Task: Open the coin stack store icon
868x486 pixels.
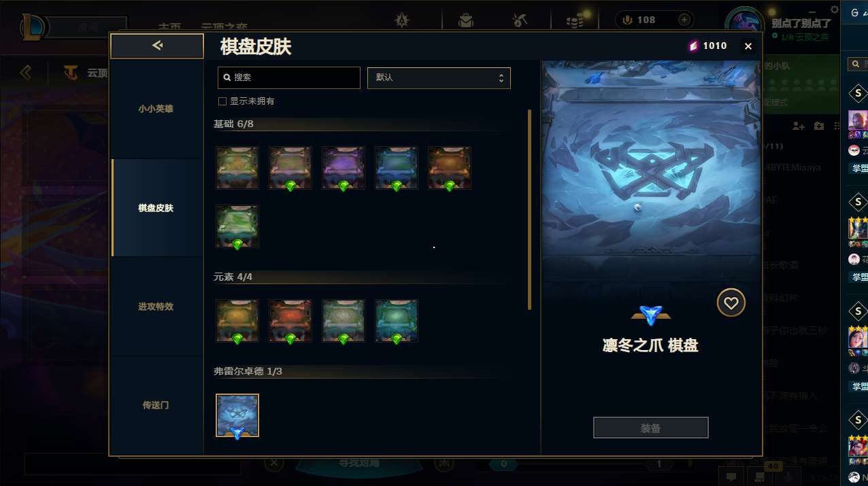Action: (575, 20)
